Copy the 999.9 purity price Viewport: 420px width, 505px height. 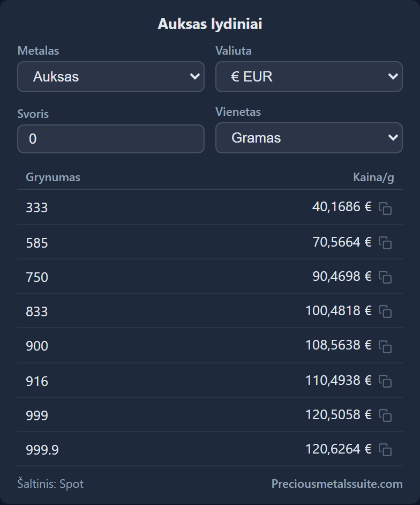coord(385,450)
